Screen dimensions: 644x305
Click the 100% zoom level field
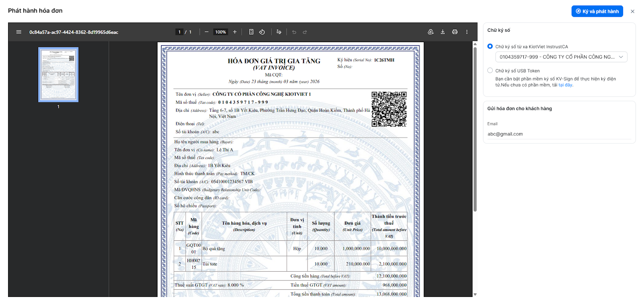pyautogui.click(x=221, y=32)
